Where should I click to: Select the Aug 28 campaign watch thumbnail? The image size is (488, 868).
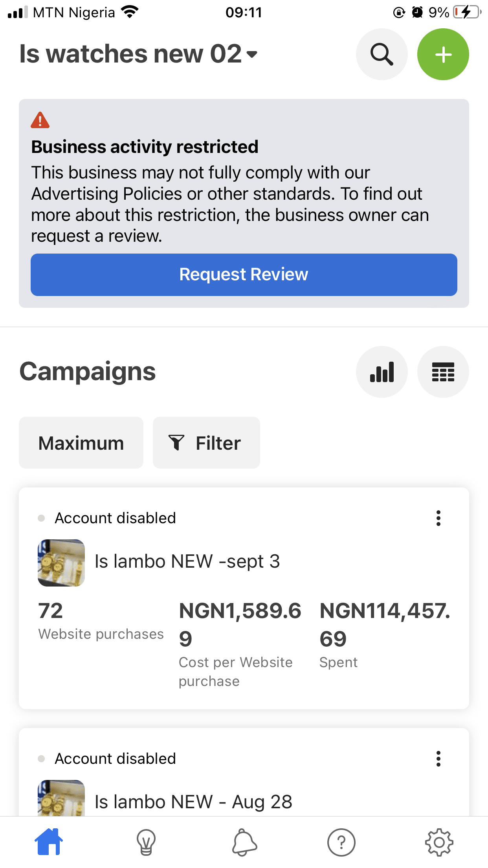click(x=61, y=798)
